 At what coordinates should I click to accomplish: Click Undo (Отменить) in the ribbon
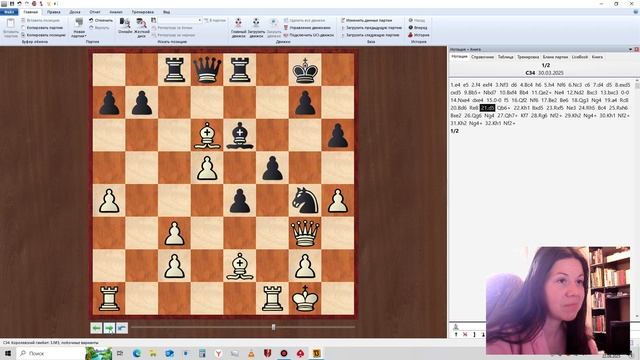pyautogui.click(x=101, y=20)
